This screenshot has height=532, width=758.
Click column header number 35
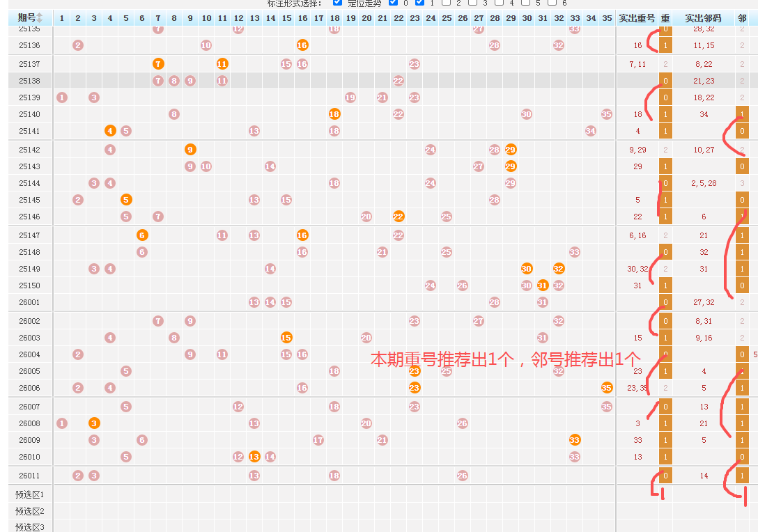tap(607, 18)
